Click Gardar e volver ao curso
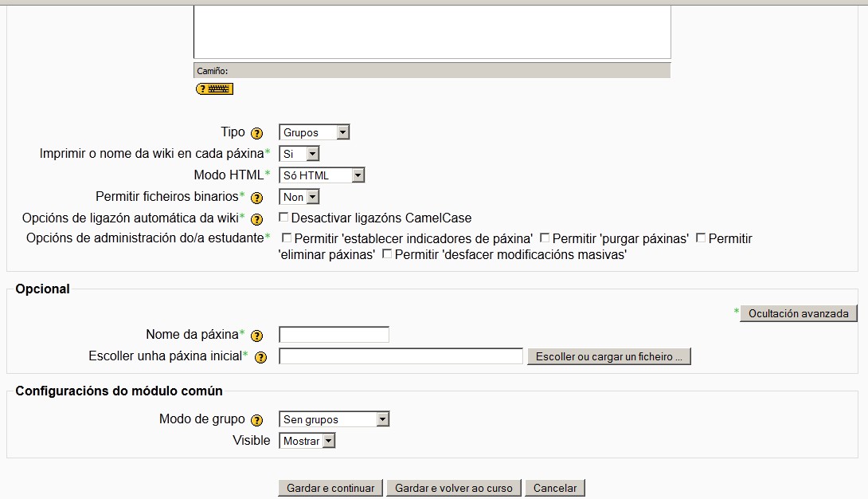Viewport: 868px width, 499px height. tap(454, 488)
